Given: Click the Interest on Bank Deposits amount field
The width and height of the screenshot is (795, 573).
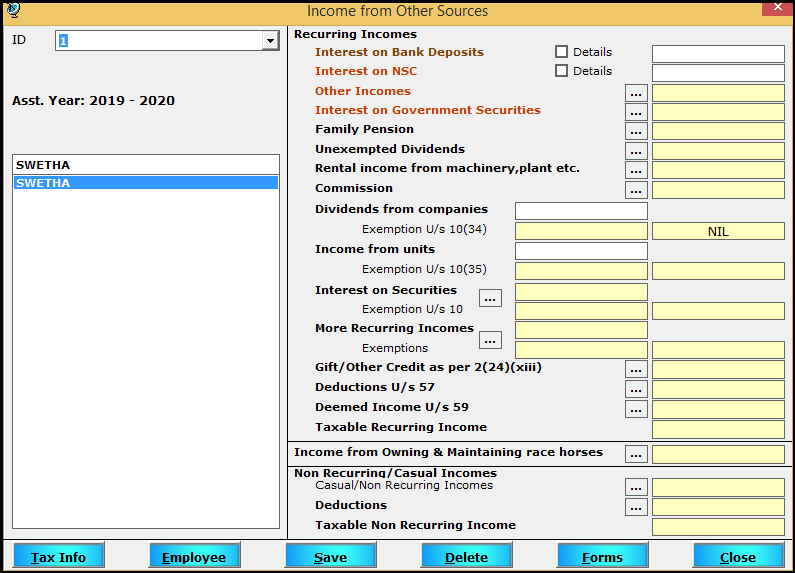Looking at the screenshot, I should click(718, 54).
